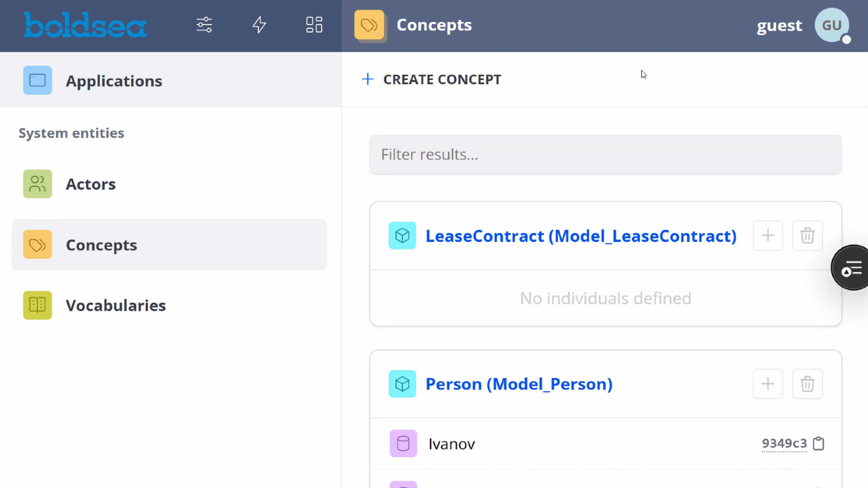This screenshot has width=868, height=488.
Task: Copy the Ivanov ID 9349c3 to clipboard
Action: 818,443
